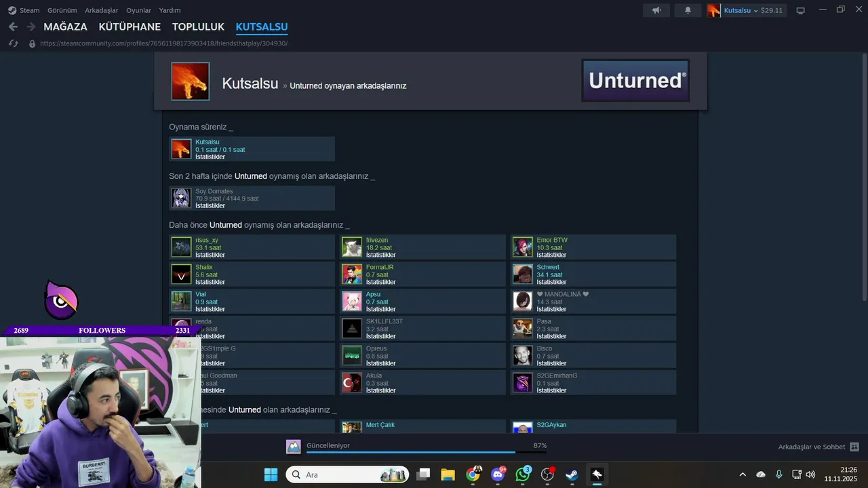Open the Steam menu

24,10
